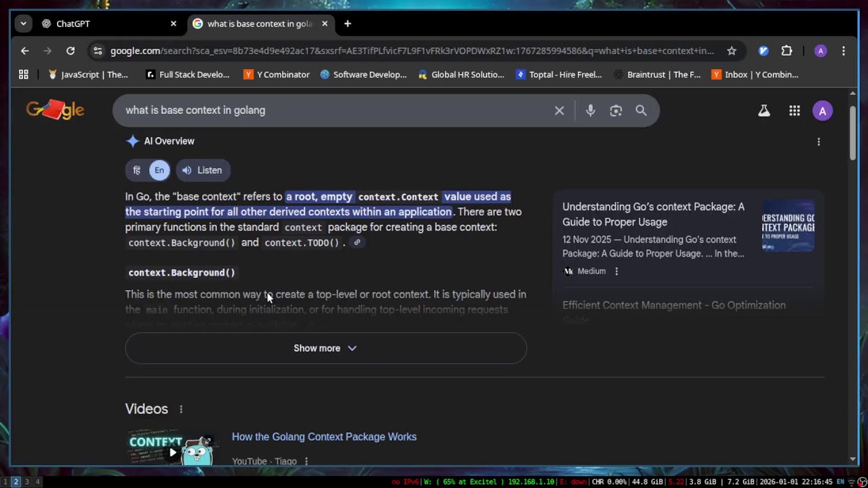868x488 pixels.
Task: Open a new browser tab
Action: pyautogui.click(x=347, y=24)
